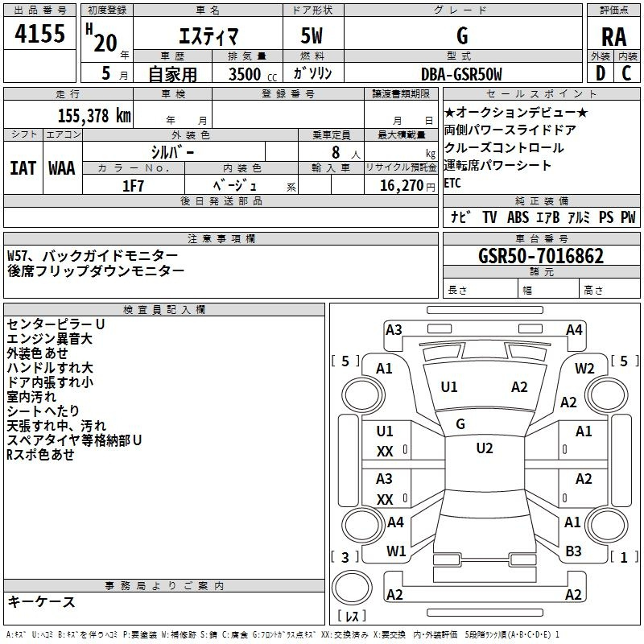Select the U2 roof mark on diagram

(x=485, y=448)
